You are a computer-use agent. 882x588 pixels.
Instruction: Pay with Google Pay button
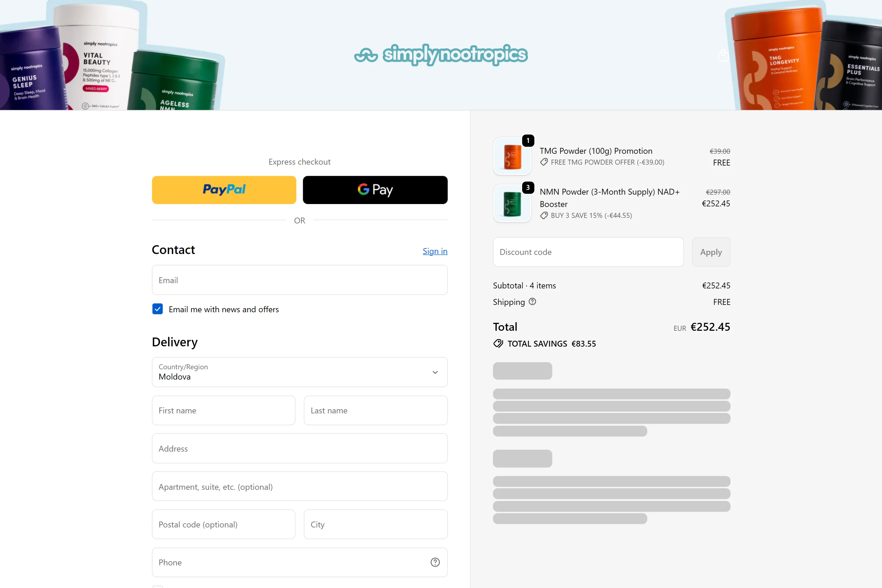point(375,190)
